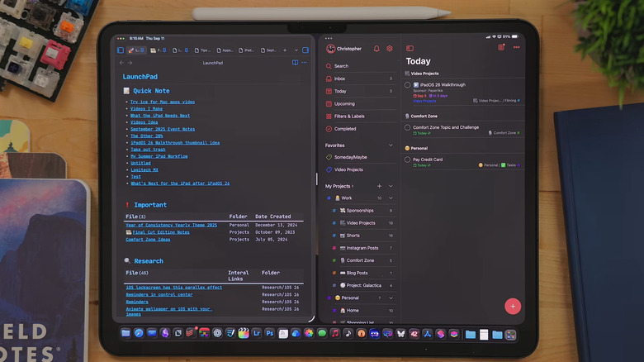Switch to the iPad tab in Obsidian
The image size is (644, 362).
(247, 50)
